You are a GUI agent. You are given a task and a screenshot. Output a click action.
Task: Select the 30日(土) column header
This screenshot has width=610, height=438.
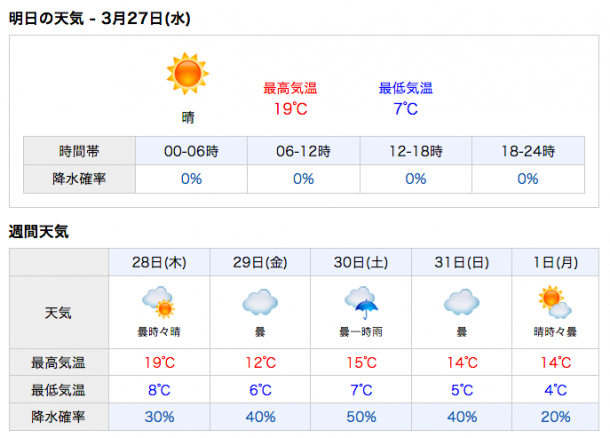click(x=361, y=263)
